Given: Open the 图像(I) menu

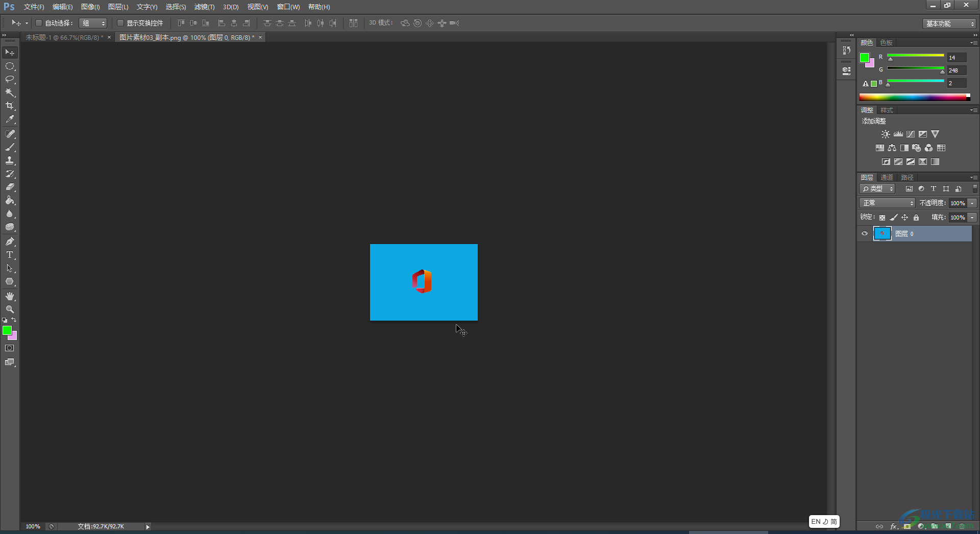Looking at the screenshot, I should tap(90, 7).
